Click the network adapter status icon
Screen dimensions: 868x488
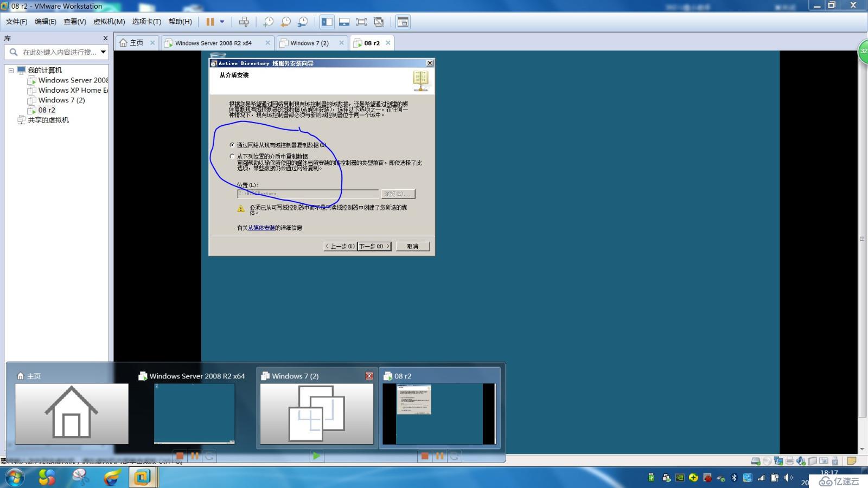tap(778, 461)
